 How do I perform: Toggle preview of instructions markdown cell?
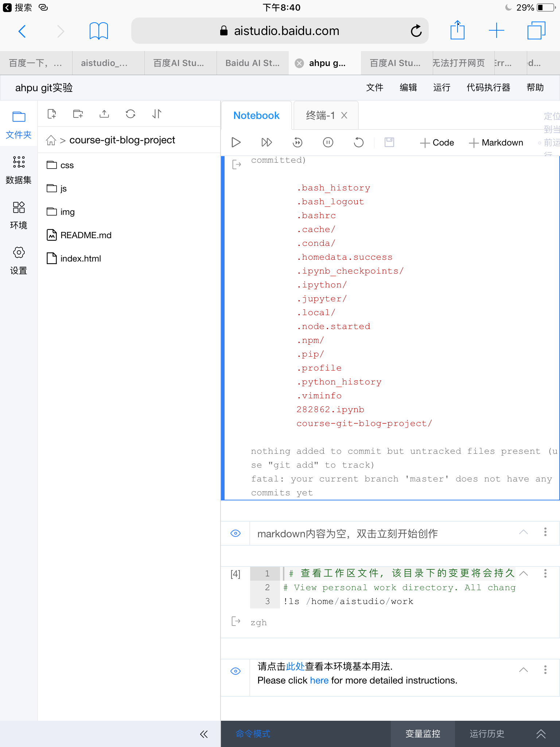(x=236, y=671)
